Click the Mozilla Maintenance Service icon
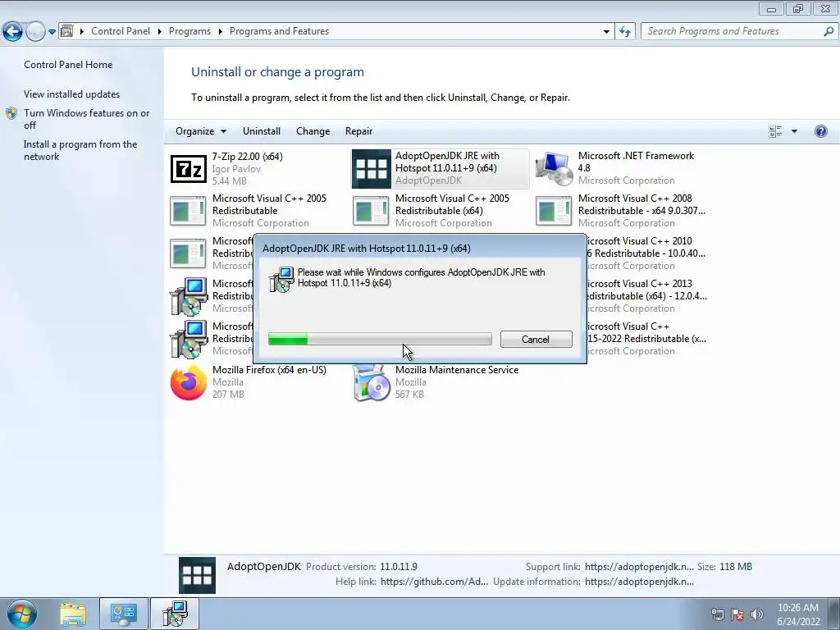Viewport: 840px width, 630px height. click(372, 382)
